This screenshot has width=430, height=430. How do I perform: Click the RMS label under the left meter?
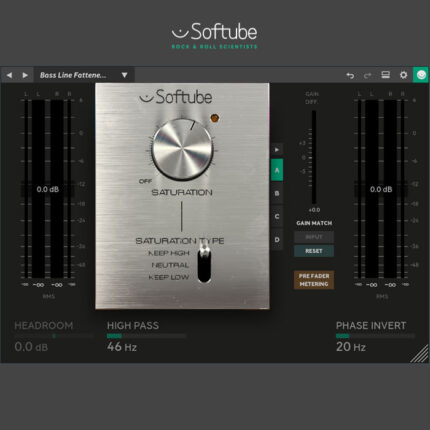pos(49,296)
